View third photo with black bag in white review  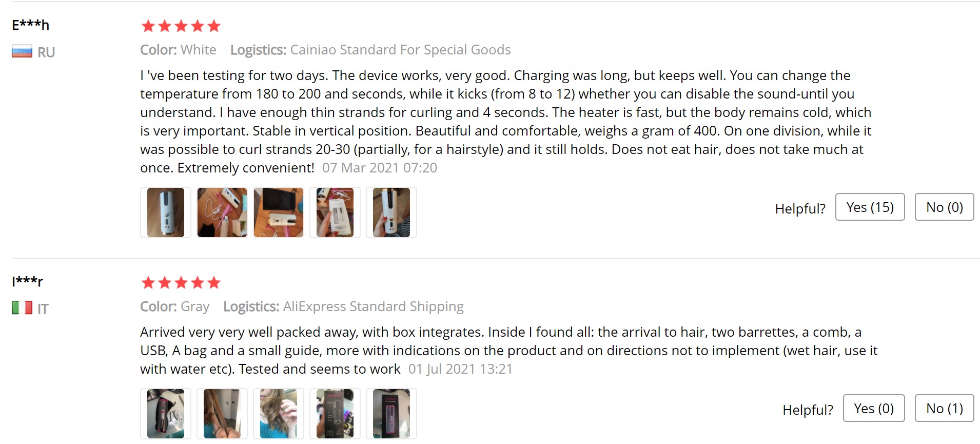pyautogui.click(x=279, y=213)
